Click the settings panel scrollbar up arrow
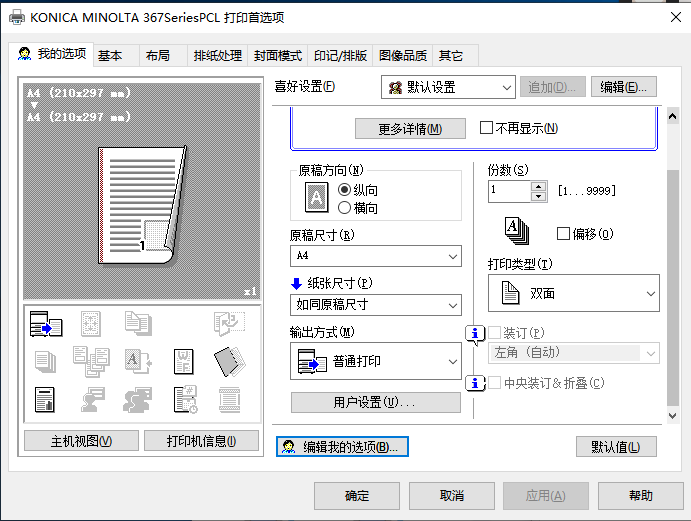The height and width of the screenshot is (521, 691). (x=672, y=116)
